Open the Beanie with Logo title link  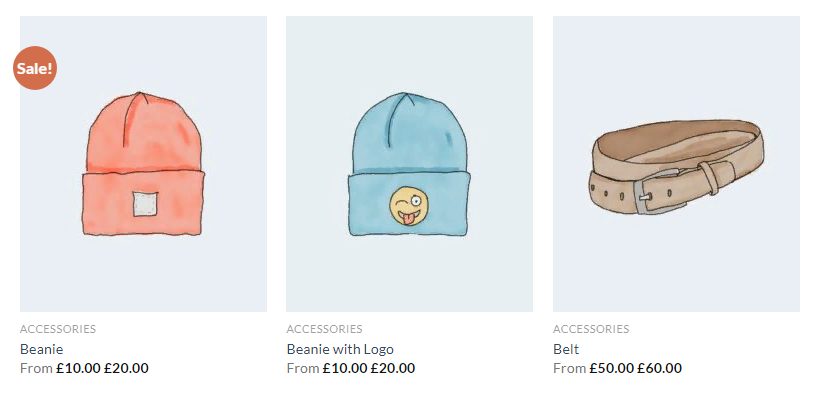pyautogui.click(x=340, y=350)
